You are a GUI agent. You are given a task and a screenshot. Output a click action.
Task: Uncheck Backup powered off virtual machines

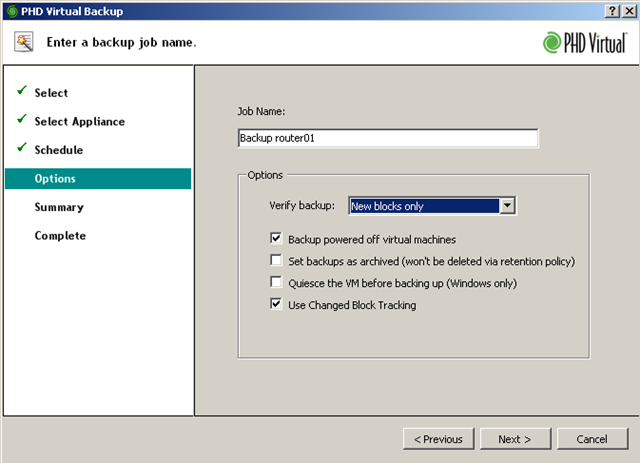276,240
